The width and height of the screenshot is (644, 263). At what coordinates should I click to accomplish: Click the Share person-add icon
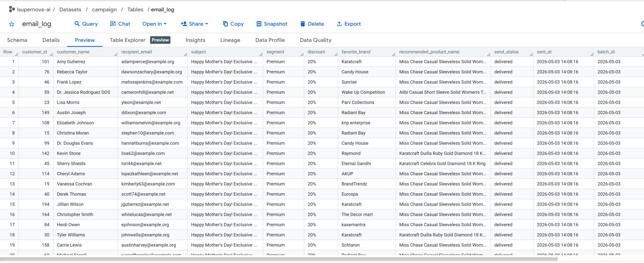click(x=184, y=24)
